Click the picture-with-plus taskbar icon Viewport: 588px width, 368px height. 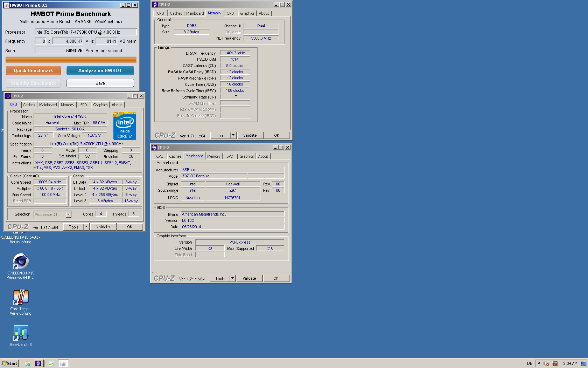[51, 363]
